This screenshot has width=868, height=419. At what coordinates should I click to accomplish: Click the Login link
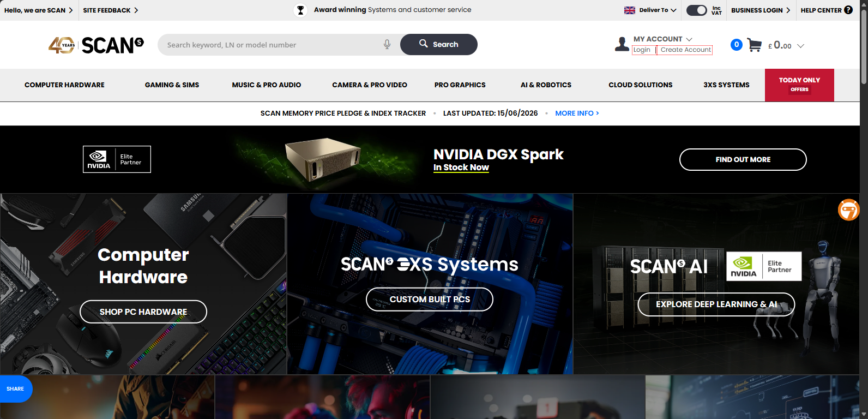[x=642, y=50]
